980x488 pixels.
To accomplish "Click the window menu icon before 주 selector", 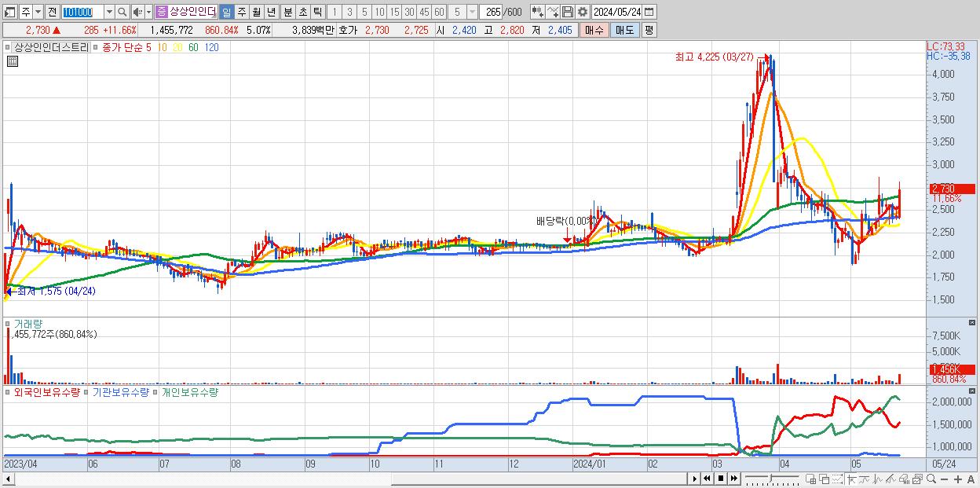I will 10,12.
